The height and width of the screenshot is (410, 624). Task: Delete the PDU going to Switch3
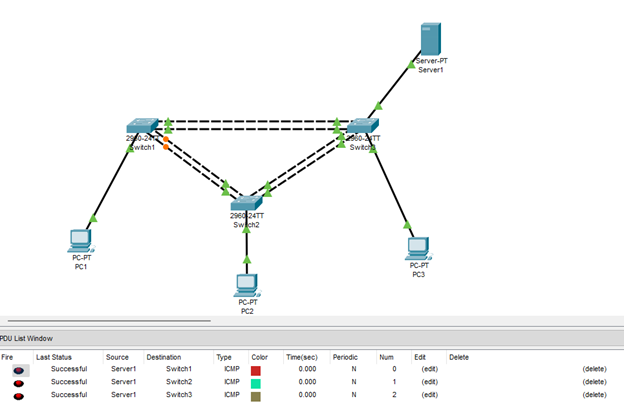594,394
